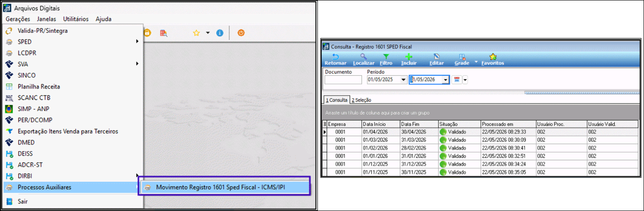This screenshot has width=644, height=211.
Task: Click the Usuário Proc. column header
Action: coord(561,125)
